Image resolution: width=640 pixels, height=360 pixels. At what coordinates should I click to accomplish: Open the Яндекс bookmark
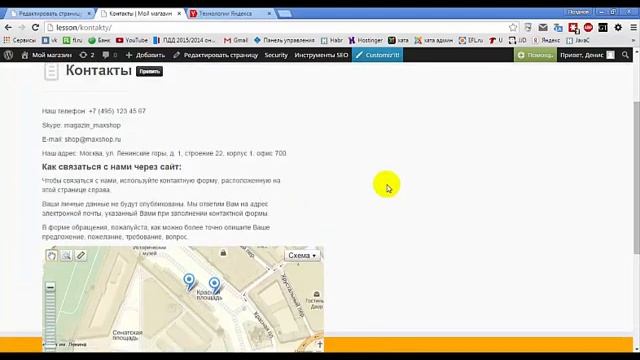tap(546, 40)
